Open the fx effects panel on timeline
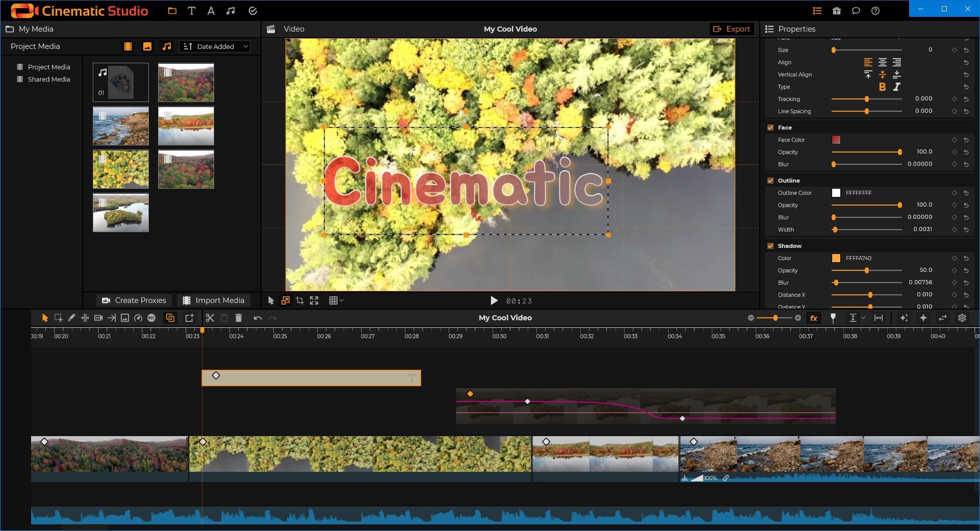 pos(814,318)
